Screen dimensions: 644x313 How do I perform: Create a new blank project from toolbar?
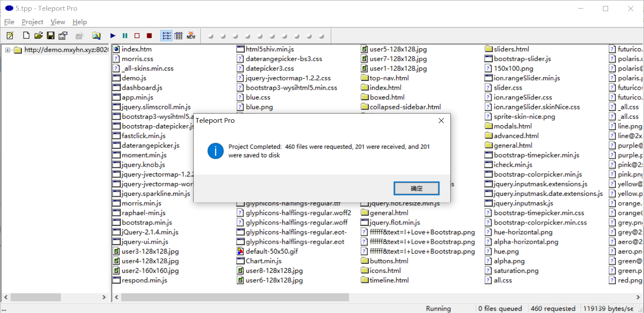26,36
